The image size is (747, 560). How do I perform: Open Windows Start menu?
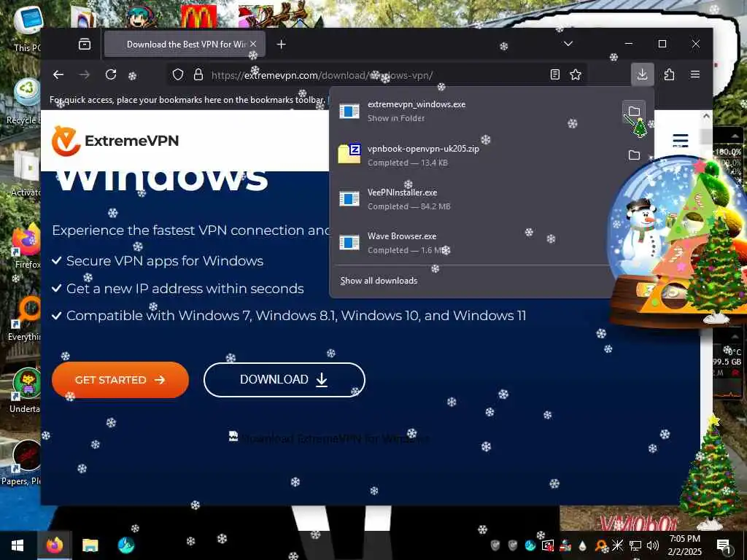tap(18, 545)
